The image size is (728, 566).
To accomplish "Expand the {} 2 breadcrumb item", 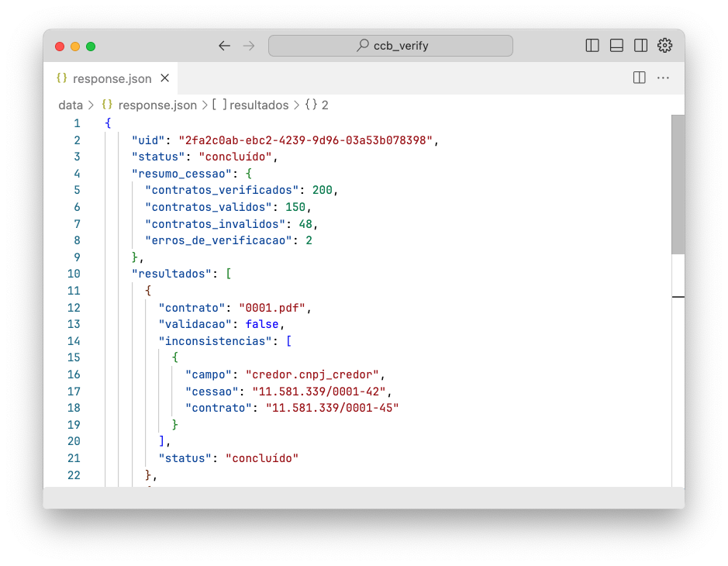I will (x=319, y=105).
